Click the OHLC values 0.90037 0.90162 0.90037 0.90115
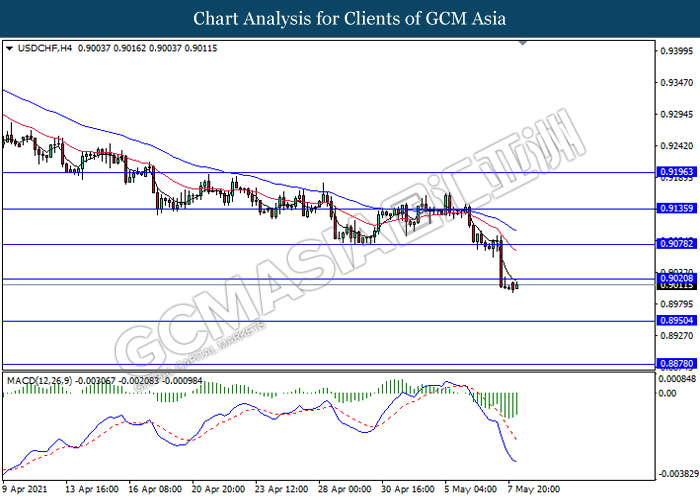Screen dimensions: 700x500 pyautogui.click(x=147, y=48)
